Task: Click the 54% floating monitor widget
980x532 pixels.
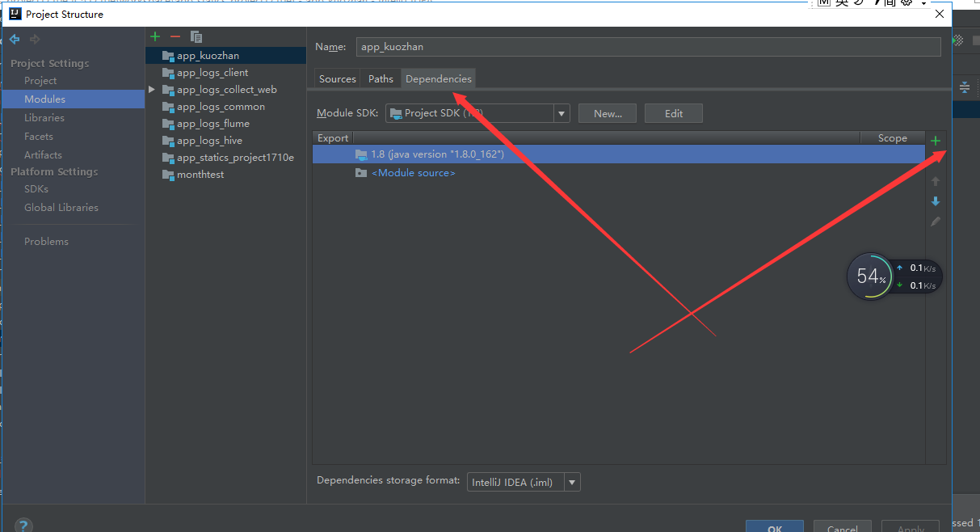Action: pyautogui.click(x=871, y=277)
